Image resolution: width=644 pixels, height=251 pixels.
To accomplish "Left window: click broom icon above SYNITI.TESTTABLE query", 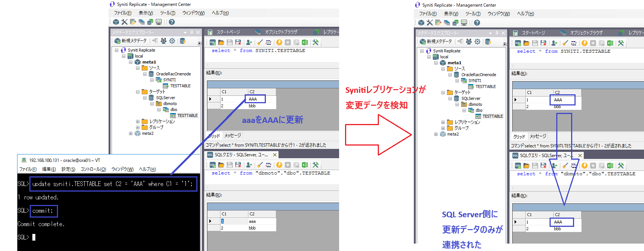I will (260, 42).
